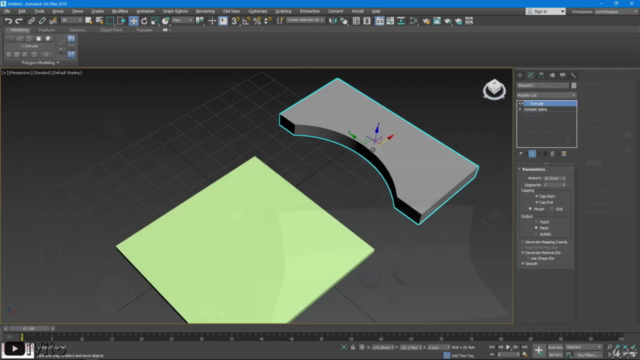Select the Select and Link tool
640x360 pixels.
(x=31, y=21)
